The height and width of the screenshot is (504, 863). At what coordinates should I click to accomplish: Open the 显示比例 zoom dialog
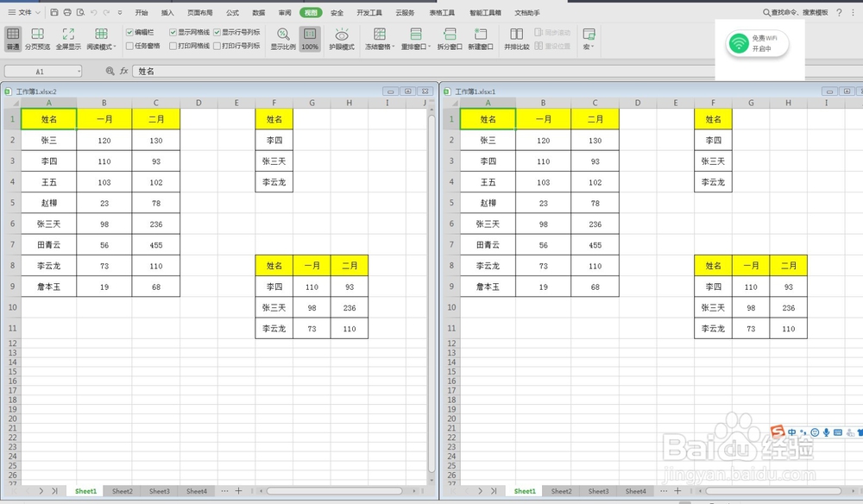283,39
